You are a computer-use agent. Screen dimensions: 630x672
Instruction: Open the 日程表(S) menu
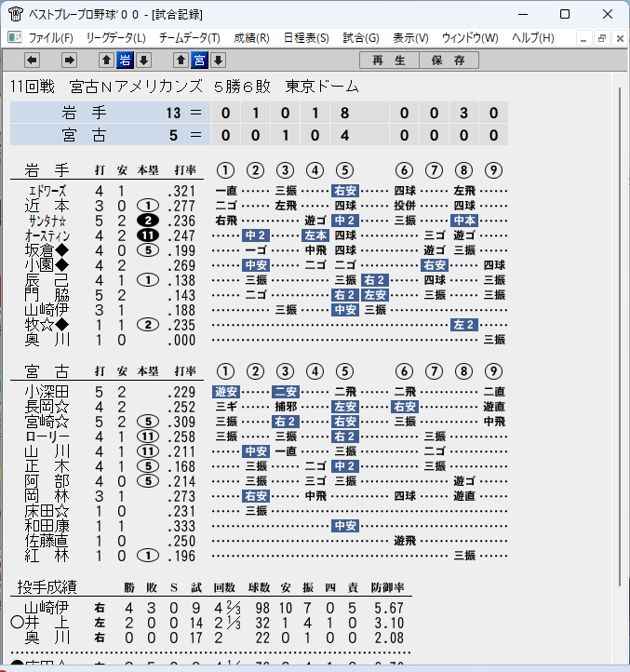[306, 38]
